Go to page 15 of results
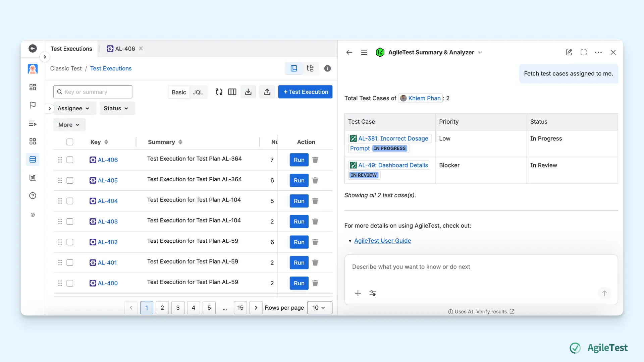 (240, 308)
